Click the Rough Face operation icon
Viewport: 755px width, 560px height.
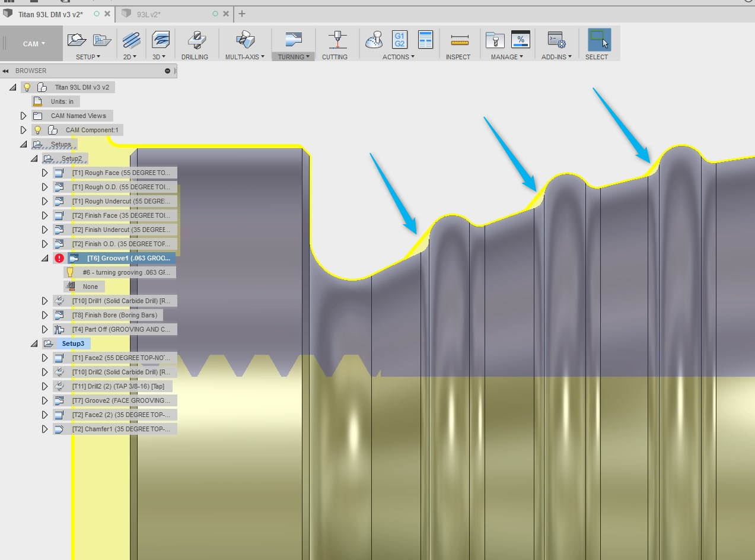(59, 173)
